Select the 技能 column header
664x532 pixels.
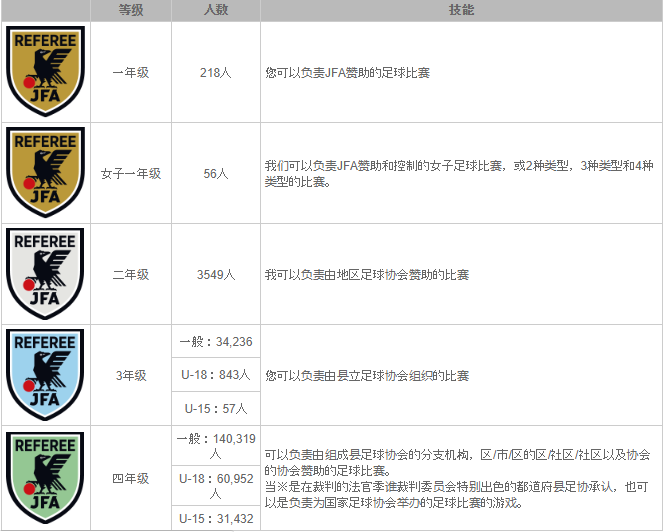(x=461, y=10)
